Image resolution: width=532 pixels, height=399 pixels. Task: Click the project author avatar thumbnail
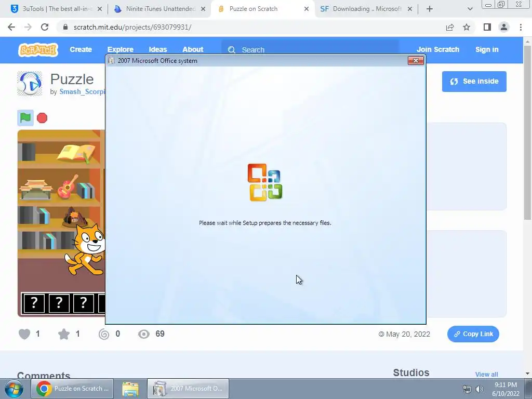[x=30, y=84]
